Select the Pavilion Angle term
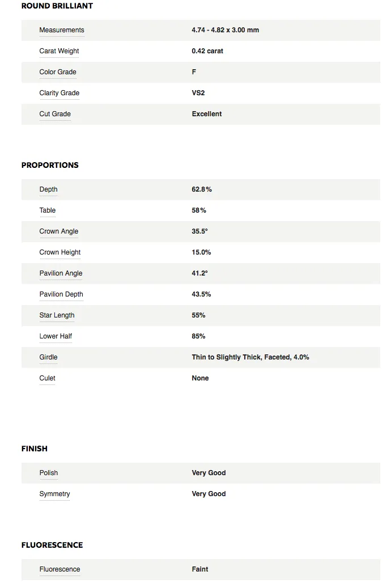This screenshot has width=391, height=588. 61,273
